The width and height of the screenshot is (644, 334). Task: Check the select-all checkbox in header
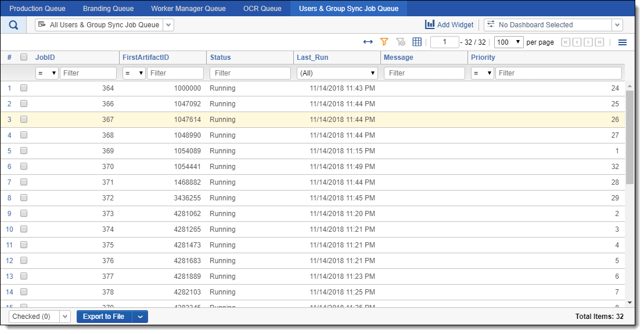click(x=24, y=58)
